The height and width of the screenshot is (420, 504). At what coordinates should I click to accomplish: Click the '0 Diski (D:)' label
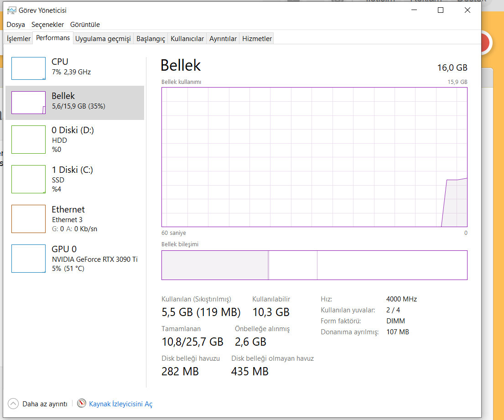point(73,130)
